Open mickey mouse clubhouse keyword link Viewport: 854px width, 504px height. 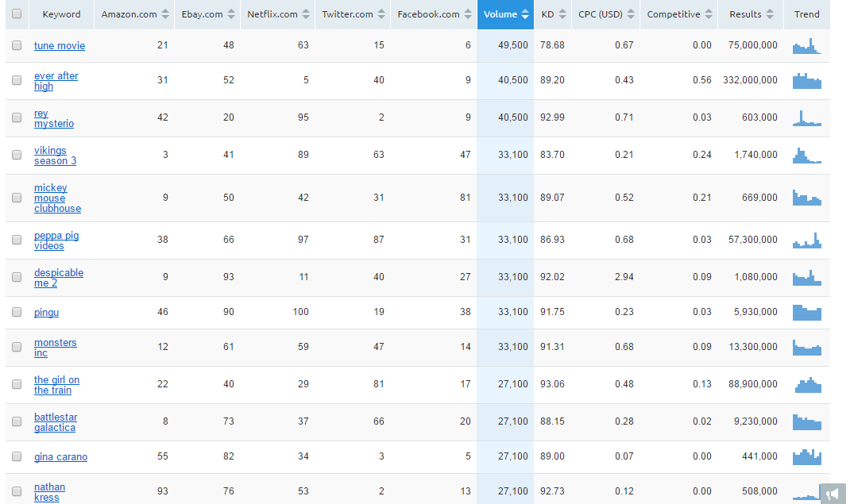[x=57, y=198]
